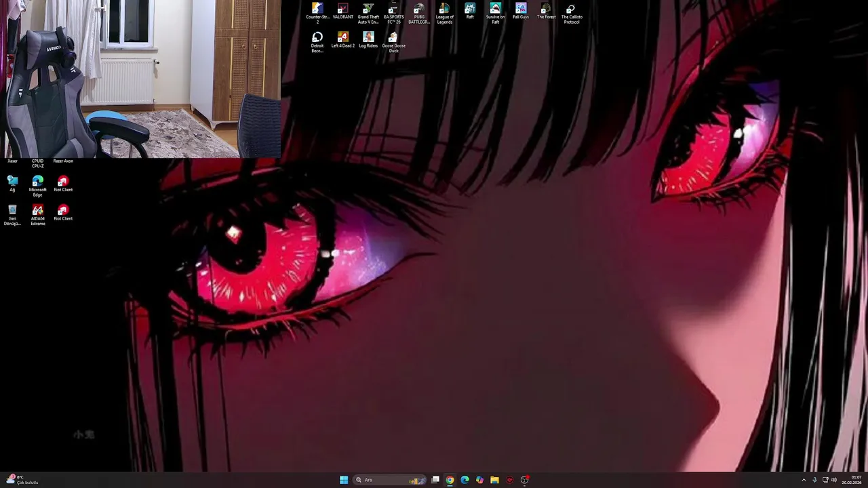Open Google Chrome from the taskbar

coord(450,480)
